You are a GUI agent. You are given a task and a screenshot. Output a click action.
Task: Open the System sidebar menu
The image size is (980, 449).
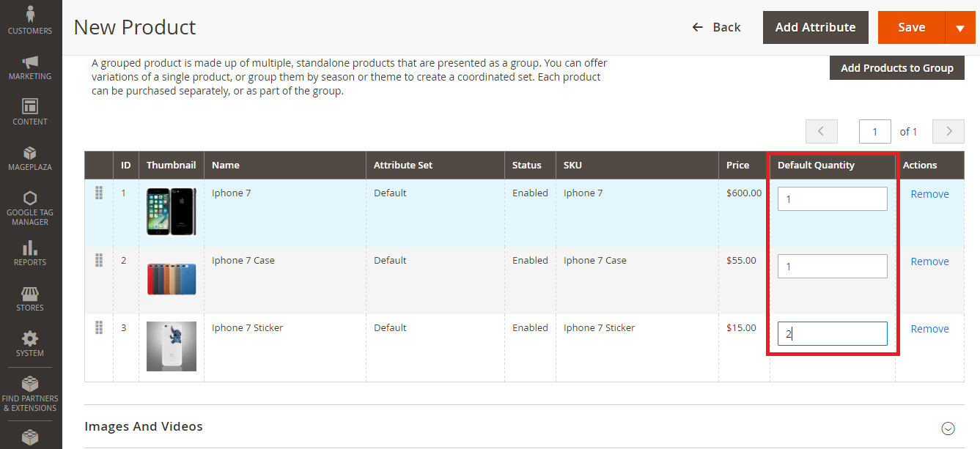[x=30, y=344]
